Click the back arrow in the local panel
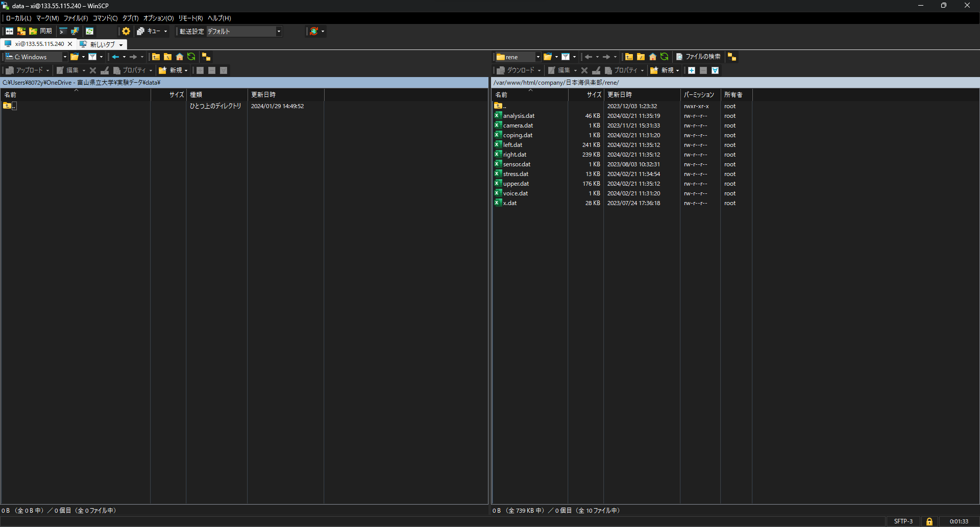This screenshot has height=527, width=980. (115, 57)
